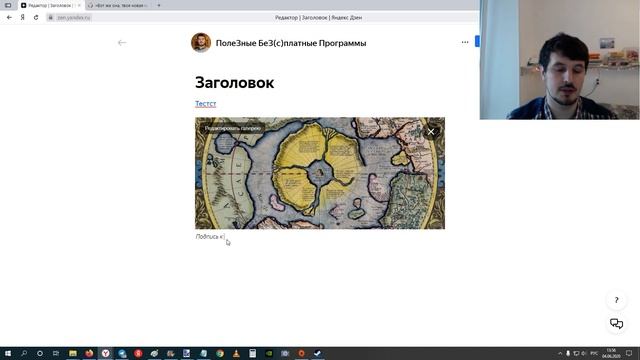This screenshot has width=640, height=360.
Task: Click the padlock site security icon
Action: (x=51, y=18)
